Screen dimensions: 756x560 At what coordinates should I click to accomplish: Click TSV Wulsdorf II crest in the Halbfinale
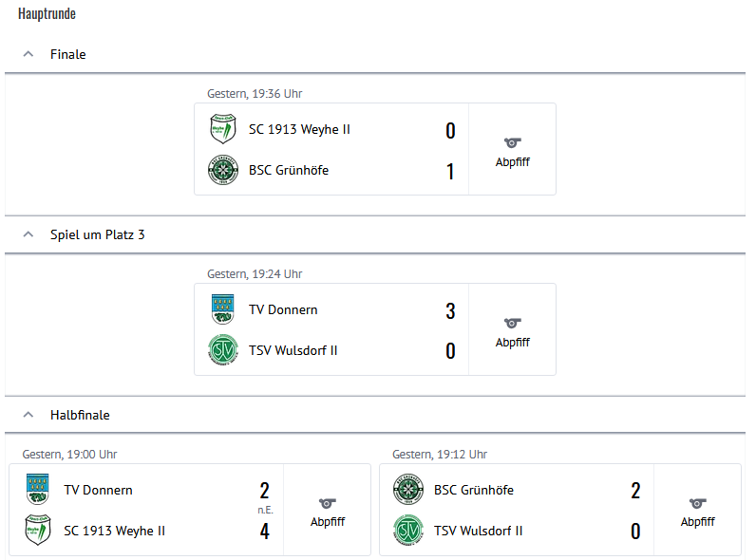coord(406,531)
